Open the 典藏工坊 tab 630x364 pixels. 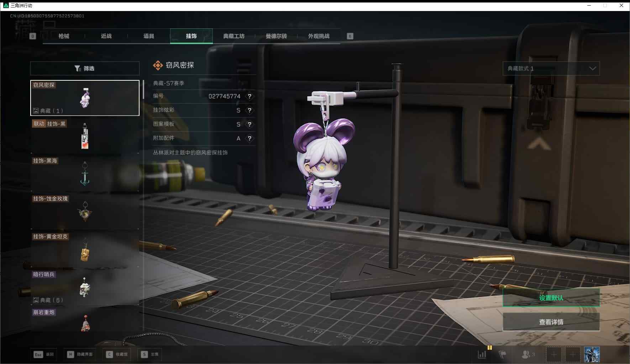pyautogui.click(x=234, y=36)
